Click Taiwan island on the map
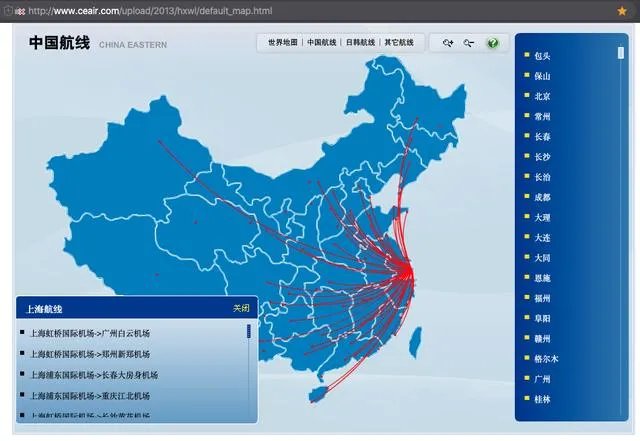Image resolution: width=640 pixels, height=441 pixels. pyautogui.click(x=416, y=342)
